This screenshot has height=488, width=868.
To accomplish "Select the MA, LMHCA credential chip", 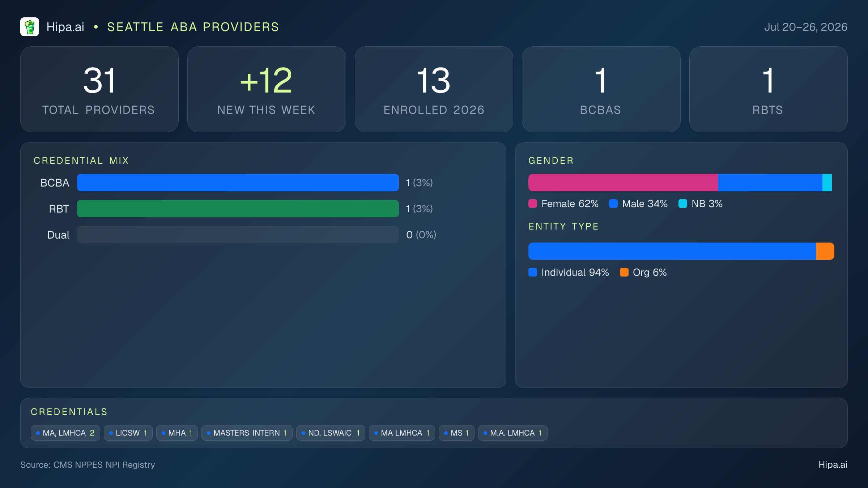I will [65, 433].
